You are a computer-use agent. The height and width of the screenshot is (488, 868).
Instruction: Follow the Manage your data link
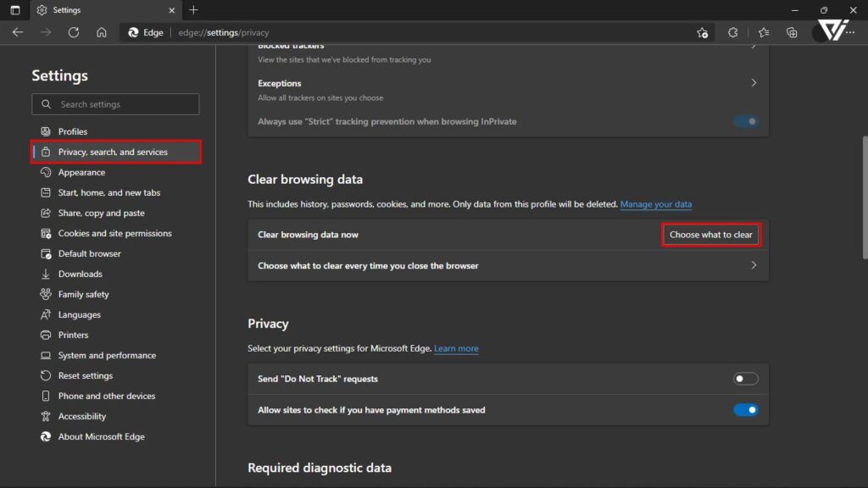[x=656, y=204]
